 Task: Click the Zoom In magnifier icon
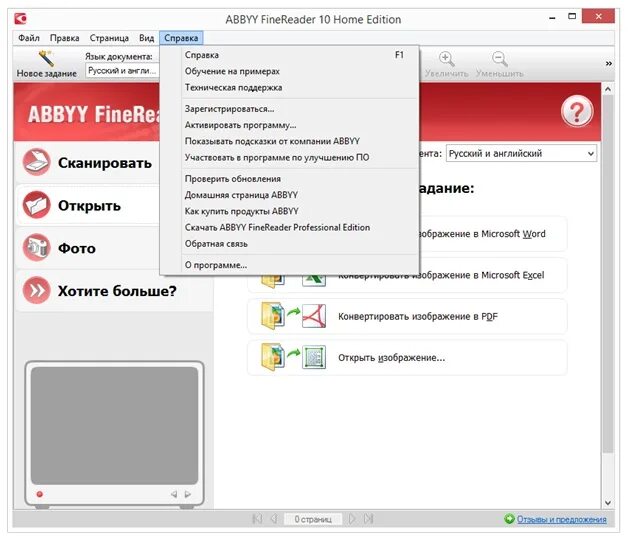pos(446,59)
